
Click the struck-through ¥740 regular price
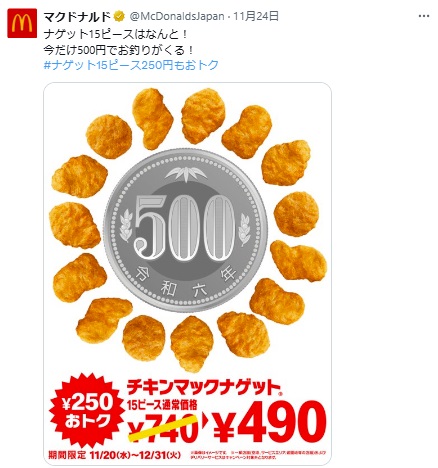tap(163, 427)
